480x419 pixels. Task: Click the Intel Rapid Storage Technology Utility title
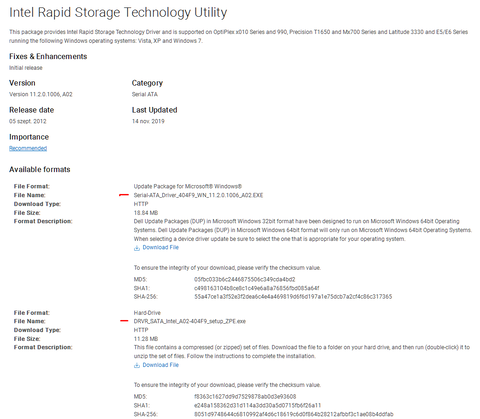[x=118, y=13]
